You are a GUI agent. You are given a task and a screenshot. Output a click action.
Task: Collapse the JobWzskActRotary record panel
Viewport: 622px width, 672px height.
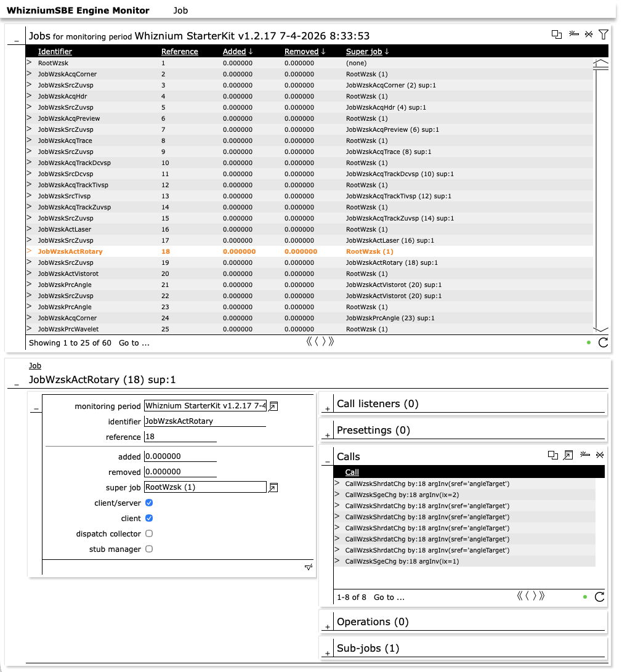click(x=16, y=385)
